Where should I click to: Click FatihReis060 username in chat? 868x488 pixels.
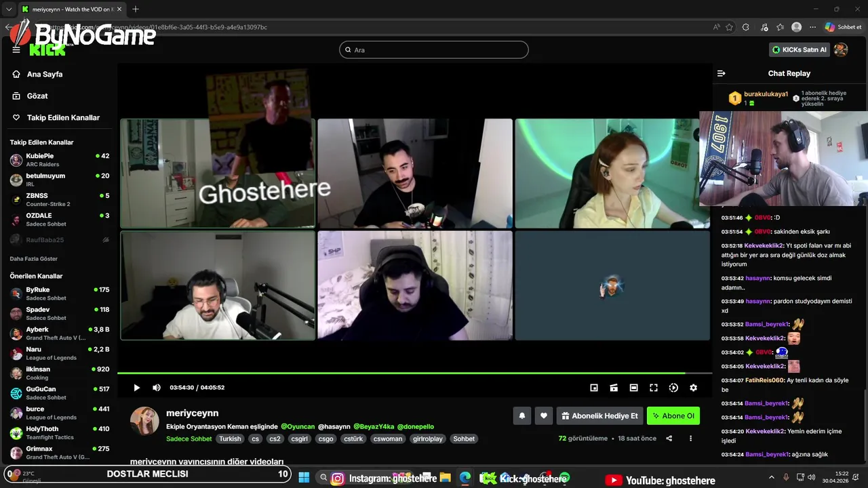click(764, 380)
